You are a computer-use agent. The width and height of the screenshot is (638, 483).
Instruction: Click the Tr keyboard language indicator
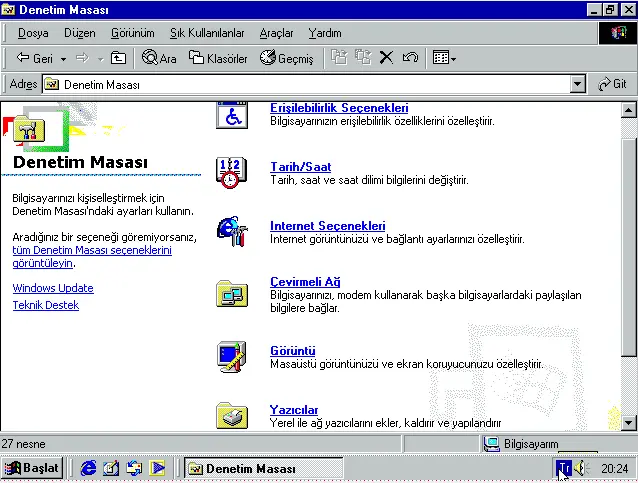(x=564, y=468)
